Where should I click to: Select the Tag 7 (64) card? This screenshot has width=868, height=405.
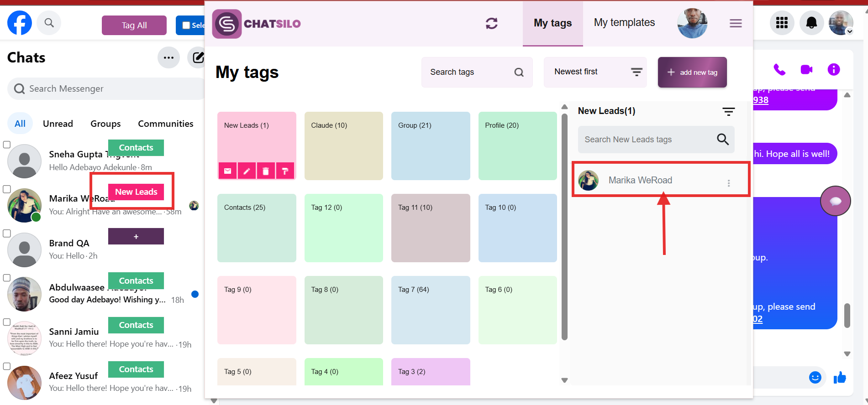point(431,310)
